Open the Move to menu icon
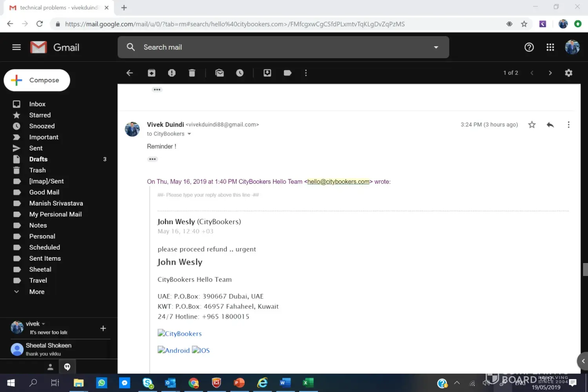The width and height of the screenshot is (588, 392). [x=267, y=73]
